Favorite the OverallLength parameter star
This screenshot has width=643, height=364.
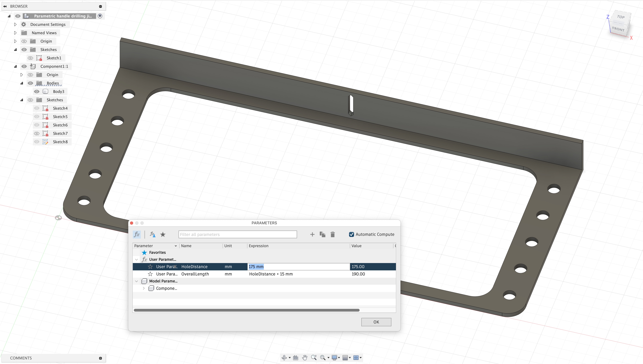(150, 274)
